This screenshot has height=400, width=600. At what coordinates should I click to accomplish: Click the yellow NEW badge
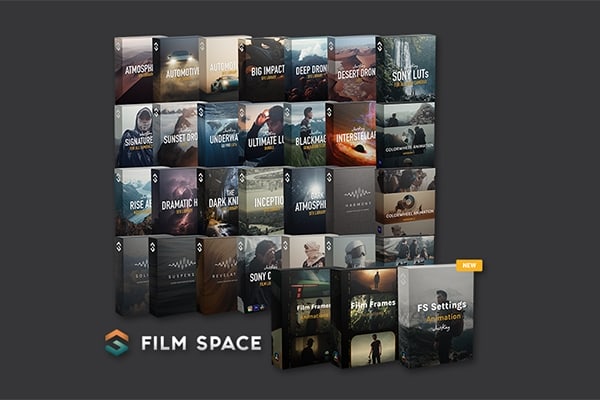(x=469, y=265)
